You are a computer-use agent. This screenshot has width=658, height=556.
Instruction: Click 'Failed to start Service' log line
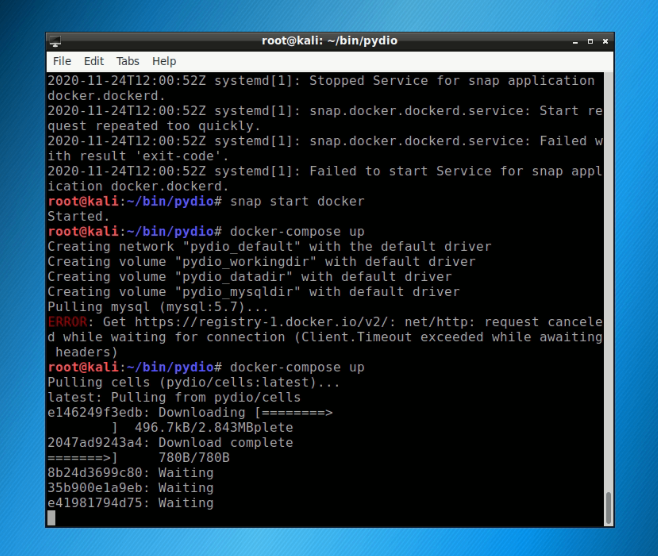(x=325, y=179)
